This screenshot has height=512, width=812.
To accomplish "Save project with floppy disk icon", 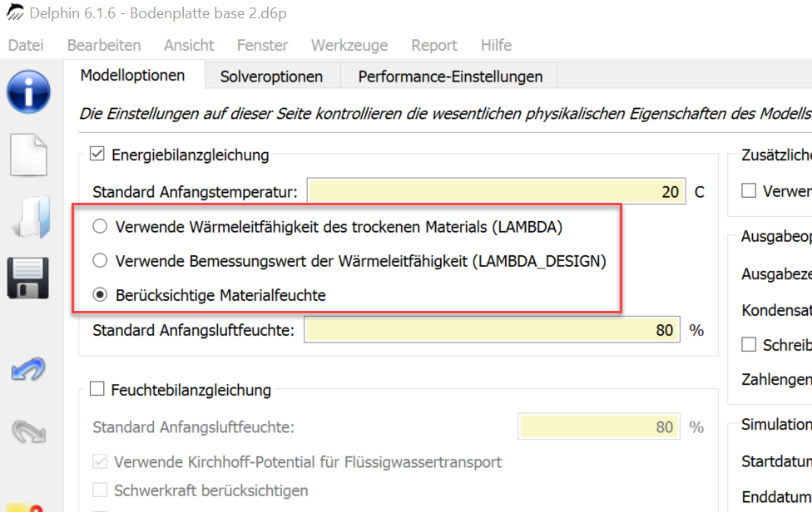I will click(x=28, y=278).
